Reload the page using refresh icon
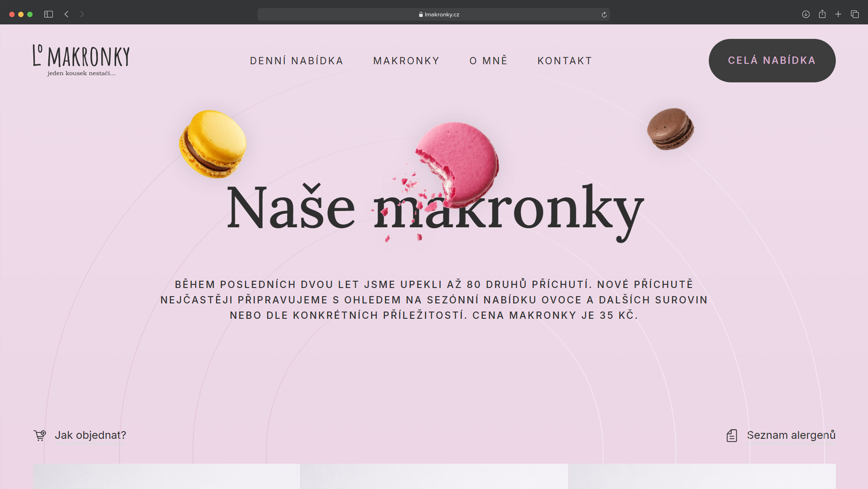The height and width of the screenshot is (489, 868). (x=604, y=14)
